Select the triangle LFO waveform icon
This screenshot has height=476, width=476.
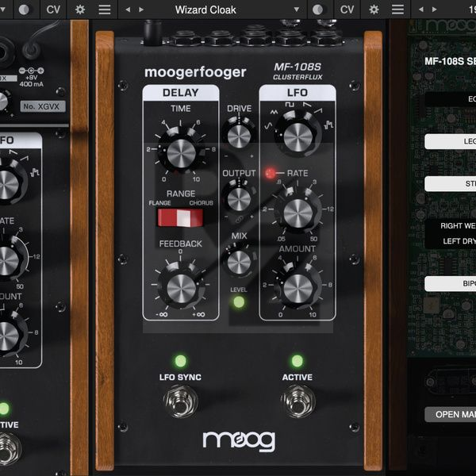(x=274, y=113)
